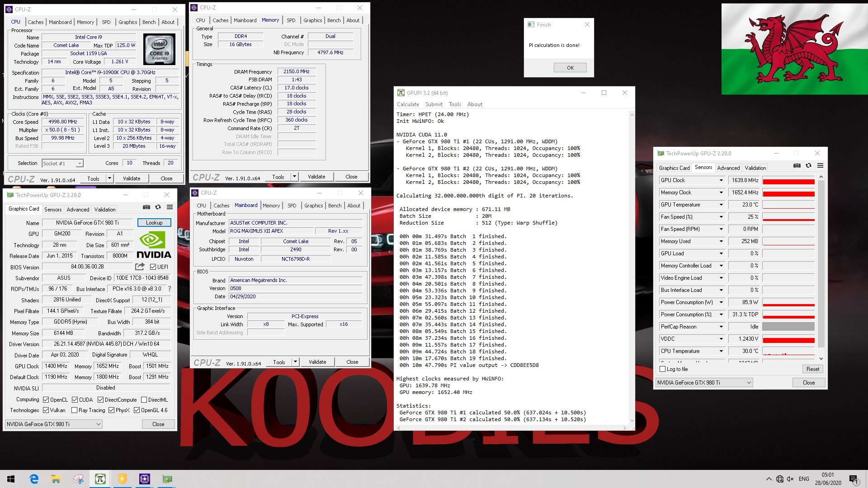Open hamburger menu in GPU-Z Sensors window
This screenshot has height=488, width=868.
point(820,165)
